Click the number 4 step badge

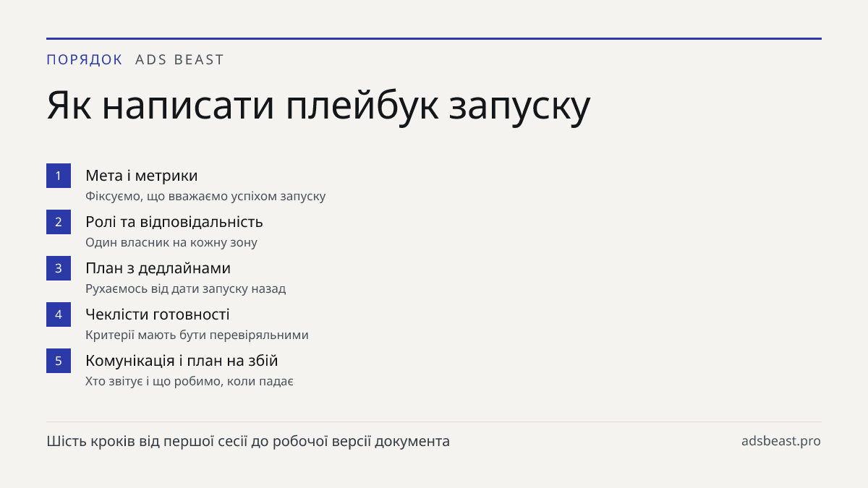tap(59, 314)
